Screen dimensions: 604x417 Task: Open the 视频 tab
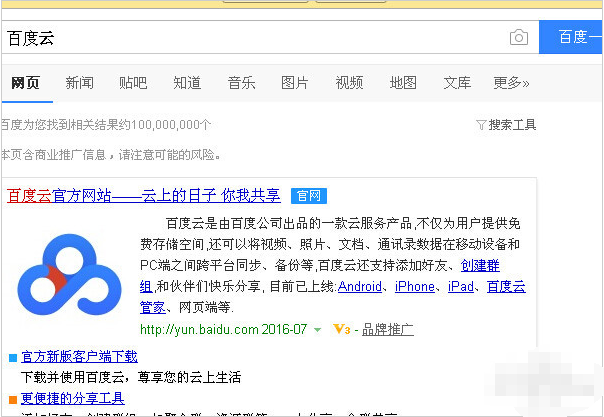coord(349,82)
